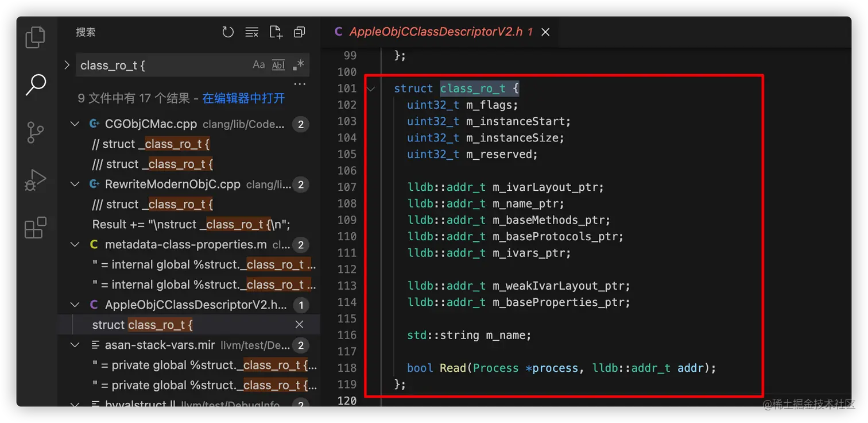Click line number 101 in the gutter

click(347, 89)
